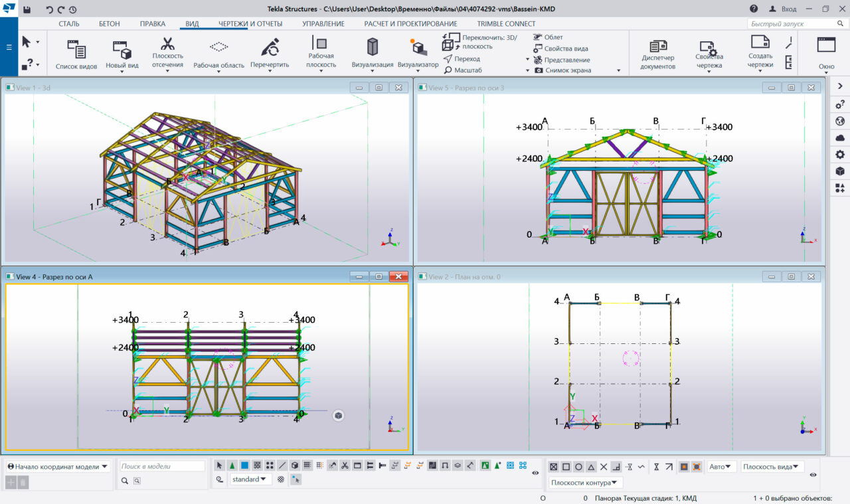Screen dimensions: 850x504
Task: Open the 'Плоскость вида' plane dropdown
Action: pos(772,467)
